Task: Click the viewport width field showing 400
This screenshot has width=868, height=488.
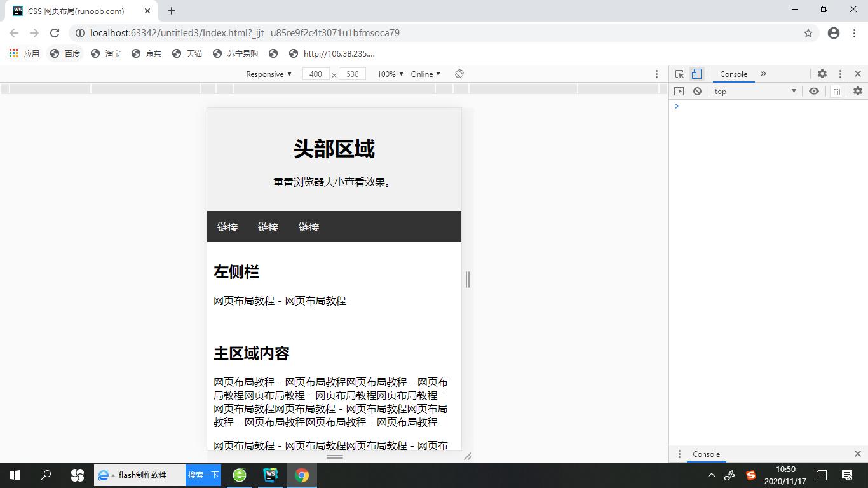Action: point(316,74)
